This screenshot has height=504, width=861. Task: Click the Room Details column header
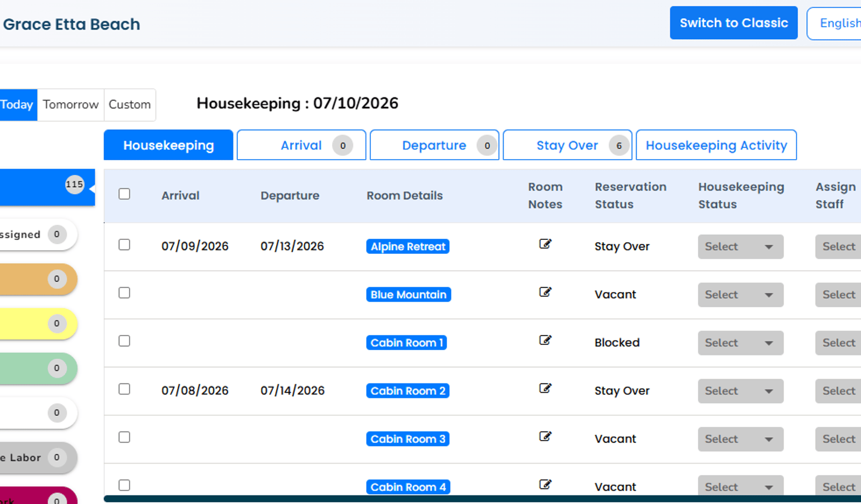[405, 196]
